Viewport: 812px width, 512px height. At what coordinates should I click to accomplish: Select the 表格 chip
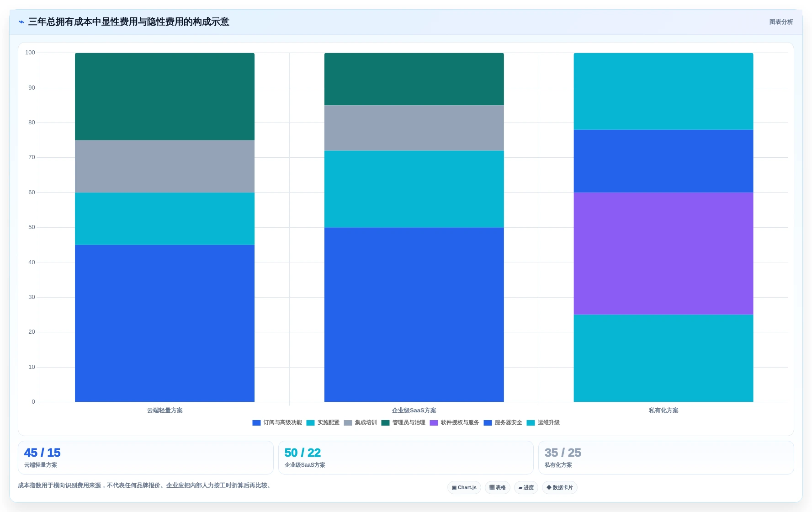click(497, 487)
